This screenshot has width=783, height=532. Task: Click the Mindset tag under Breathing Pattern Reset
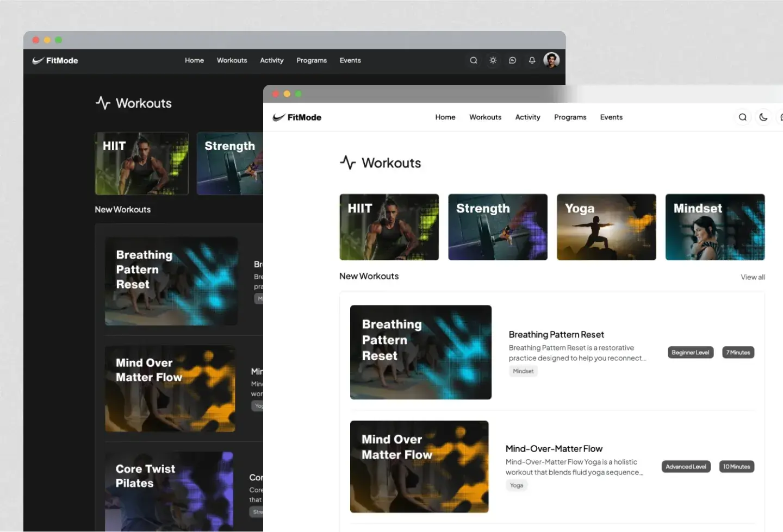tap(523, 371)
